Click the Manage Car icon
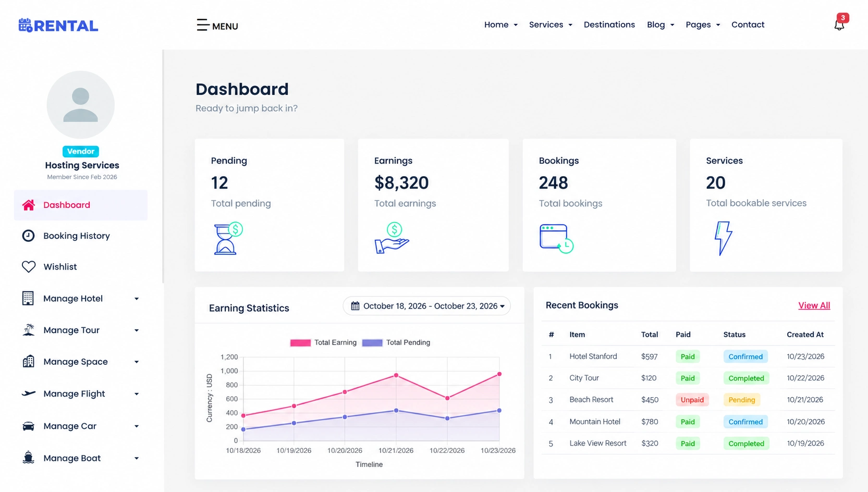The image size is (868, 492). click(29, 426)
